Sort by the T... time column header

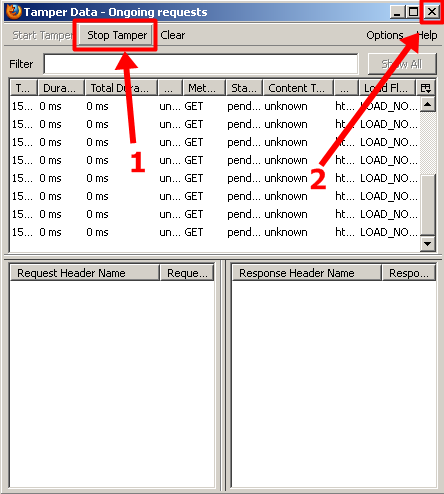click(23, 88)
